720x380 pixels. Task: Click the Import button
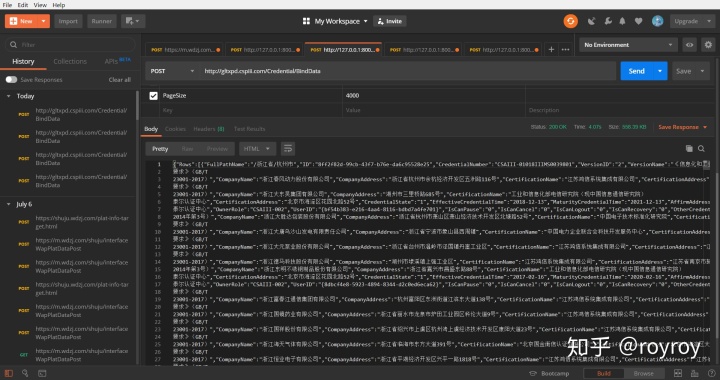tap(68, 21)
